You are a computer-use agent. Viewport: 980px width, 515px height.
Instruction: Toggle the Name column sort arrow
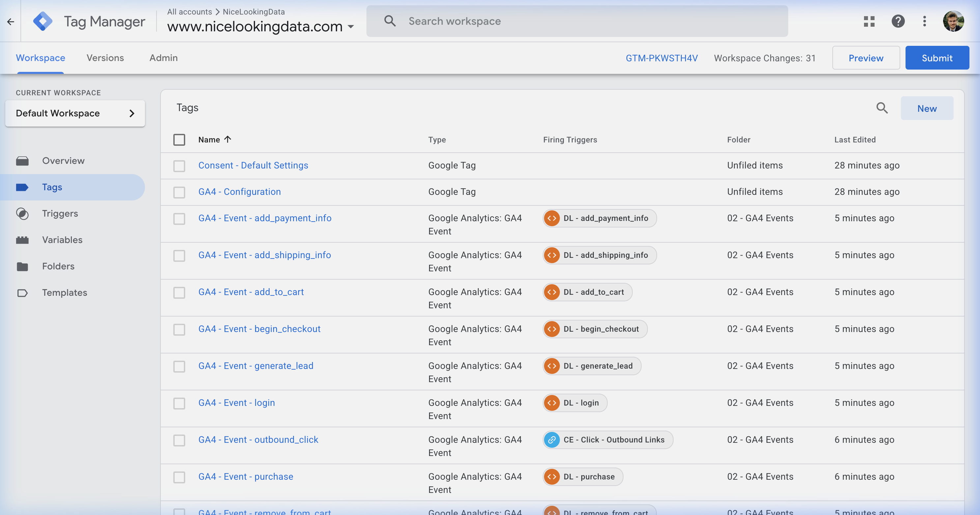228,139
